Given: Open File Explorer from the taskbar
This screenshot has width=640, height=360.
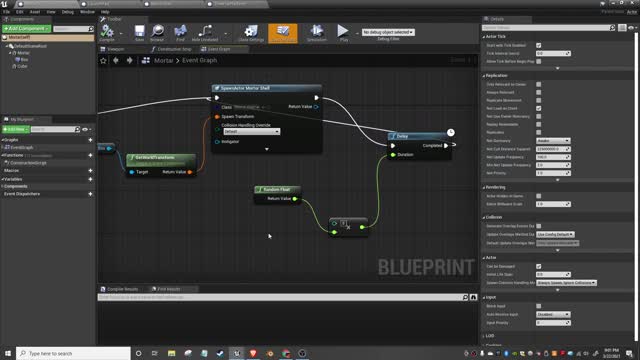Looking at the screenshot, I should [x=171, y=353].
